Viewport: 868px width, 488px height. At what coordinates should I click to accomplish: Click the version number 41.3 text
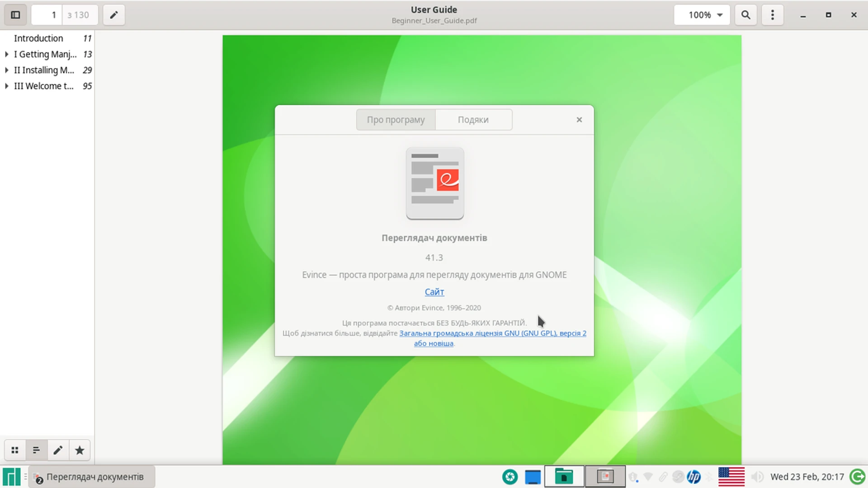pos(434,258)
